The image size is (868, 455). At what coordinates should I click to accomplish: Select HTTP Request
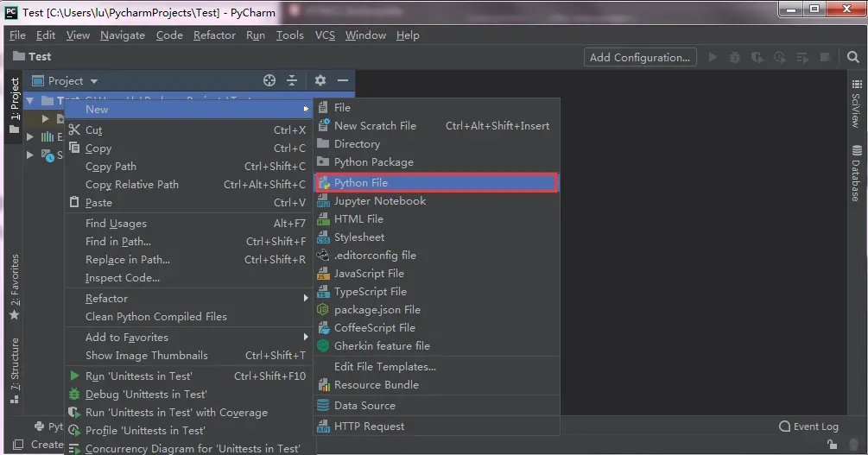[x=437, y=427]
